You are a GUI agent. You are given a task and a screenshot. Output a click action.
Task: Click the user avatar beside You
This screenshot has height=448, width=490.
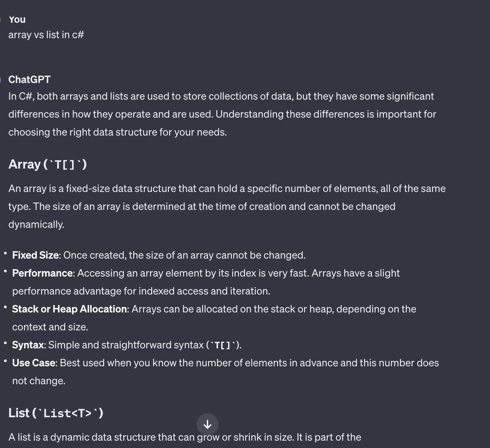pyautogui.click(x=1, y=20)
